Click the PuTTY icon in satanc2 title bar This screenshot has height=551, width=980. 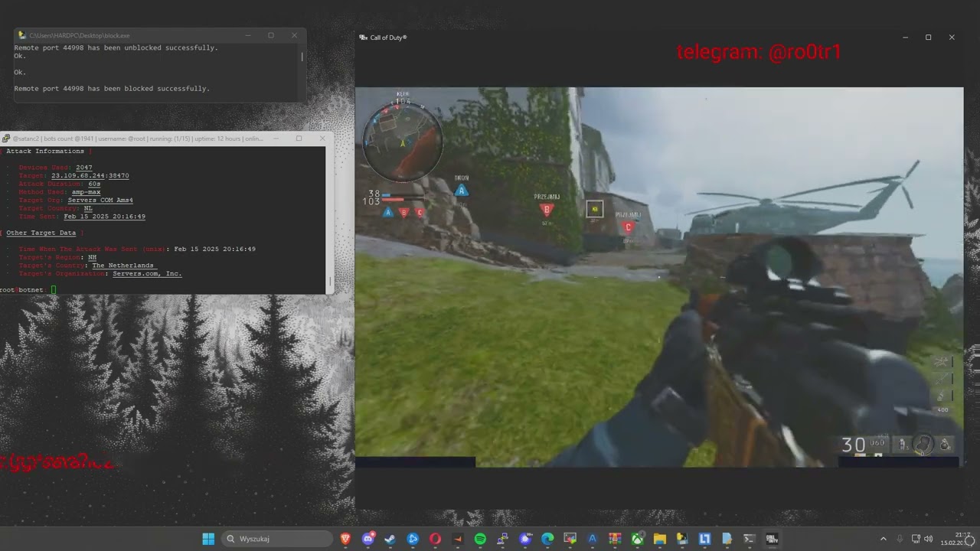pyautogui.click(x=6, y=139)
